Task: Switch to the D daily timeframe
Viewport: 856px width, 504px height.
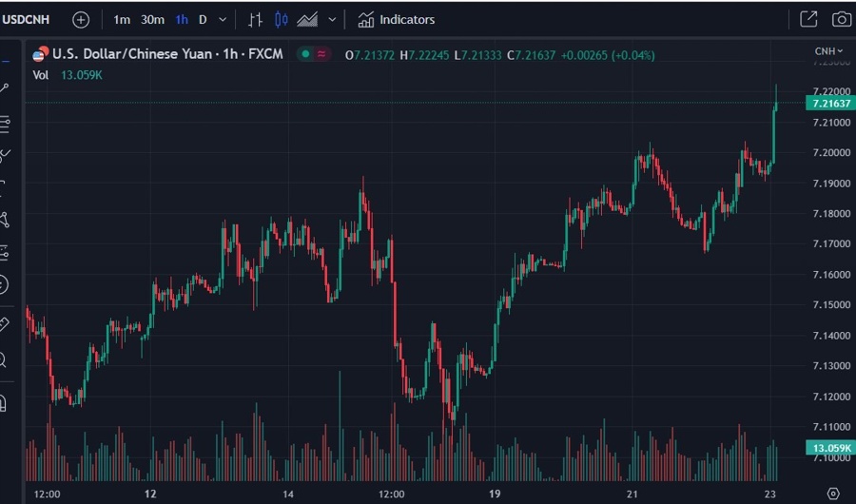Action: [x=203, y=20]
